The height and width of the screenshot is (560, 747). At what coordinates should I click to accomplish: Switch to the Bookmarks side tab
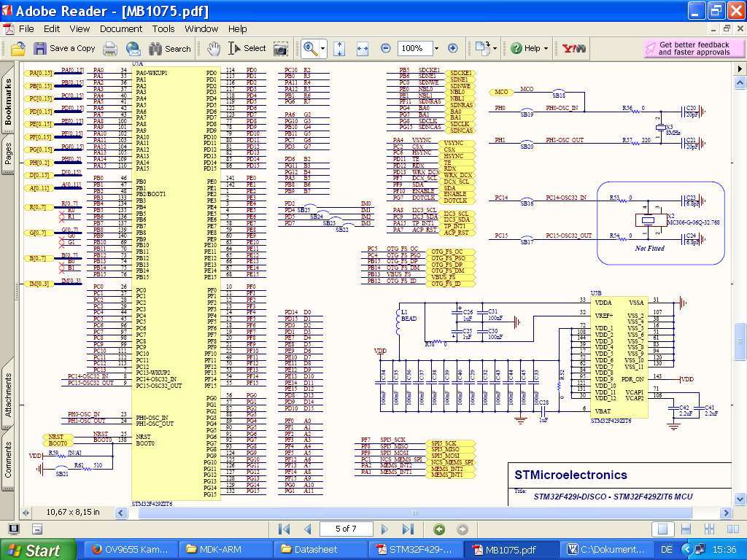(x=7, y=101)
